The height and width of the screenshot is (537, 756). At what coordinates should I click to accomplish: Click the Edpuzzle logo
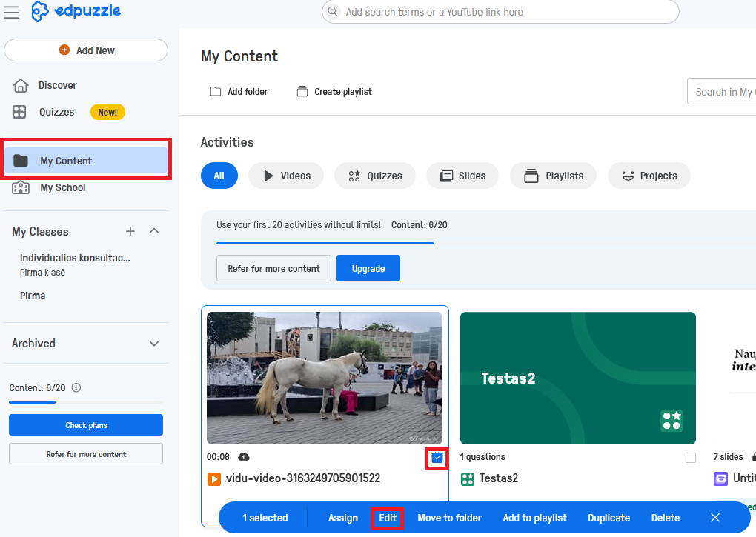click(x=76, y=12)
